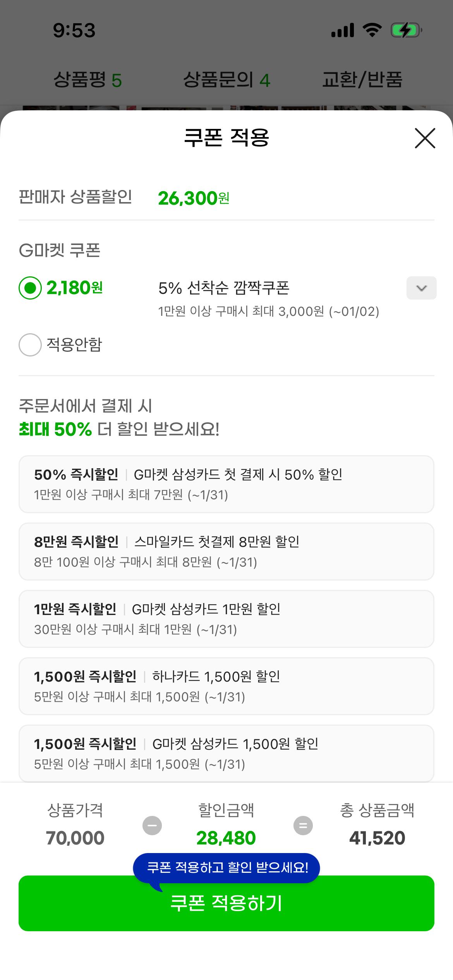Expand the 5% 선착순 깜짝쿠폰 details chevron
Screen dimensions: 453x980
pos(421,288)
